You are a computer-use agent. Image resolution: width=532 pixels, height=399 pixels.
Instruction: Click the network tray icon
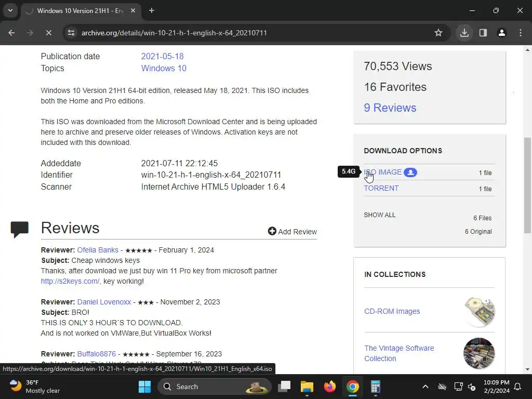(x=458, y=387)
